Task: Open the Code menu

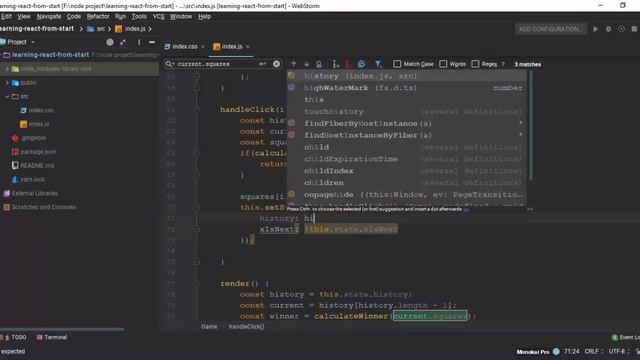Action: tap(74, 17)
